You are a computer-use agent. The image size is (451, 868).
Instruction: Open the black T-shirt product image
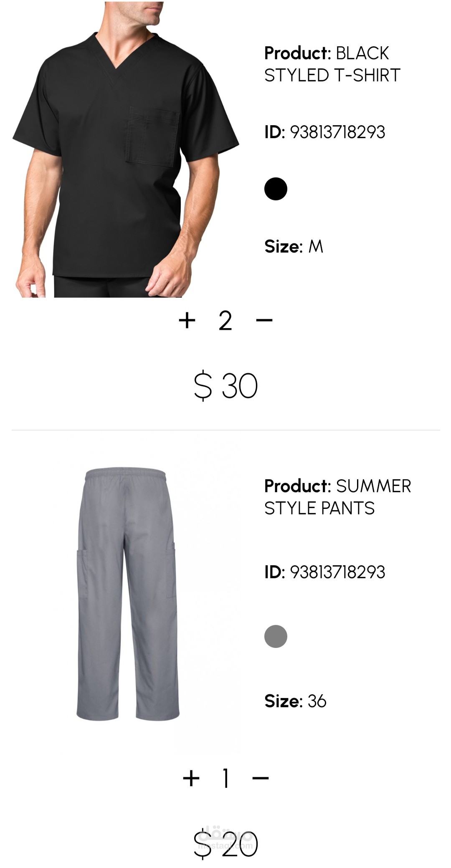point(126,150)
